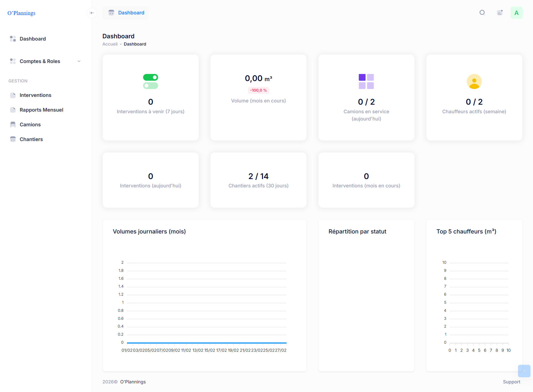This screenshot has height=392, width=533.
Task: Open the notifications icon in header
Action: 500,13
